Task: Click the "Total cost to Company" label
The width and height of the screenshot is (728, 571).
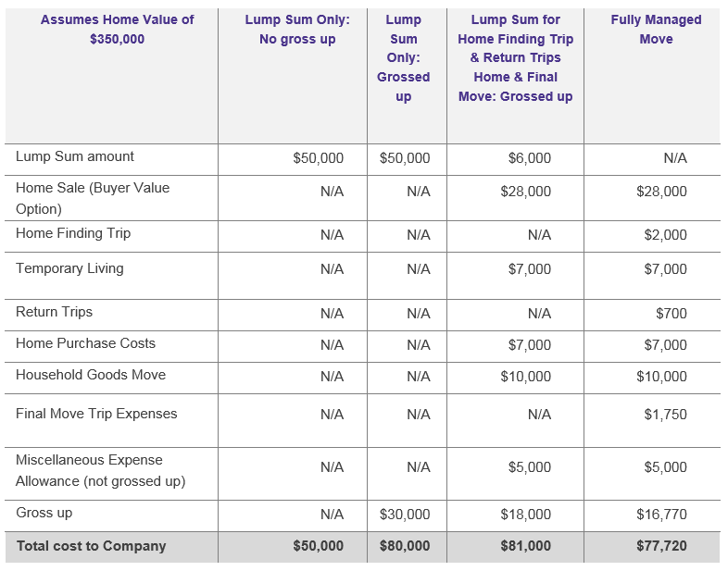Action: 91,546
